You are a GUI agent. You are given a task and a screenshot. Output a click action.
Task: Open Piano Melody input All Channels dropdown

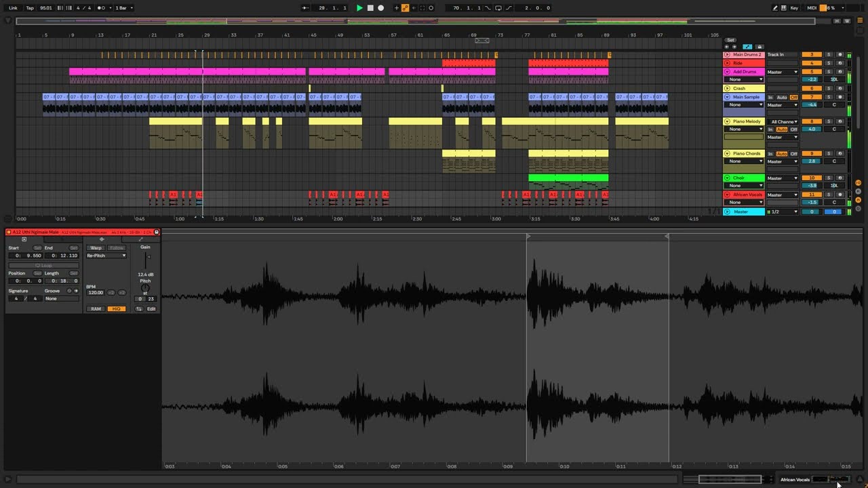783,121
